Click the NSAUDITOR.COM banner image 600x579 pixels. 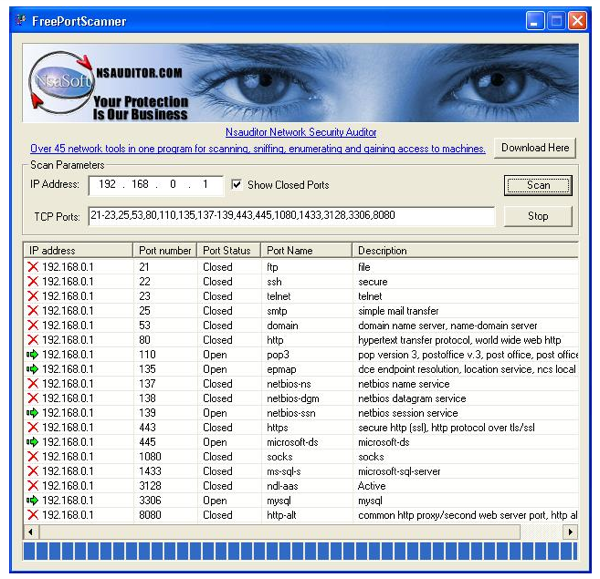pyautogui.click(x=300, y=83)
